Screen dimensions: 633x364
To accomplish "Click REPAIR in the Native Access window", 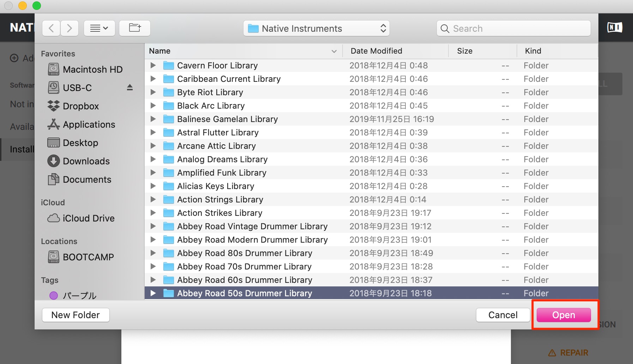I will click(x=568, y=353).
